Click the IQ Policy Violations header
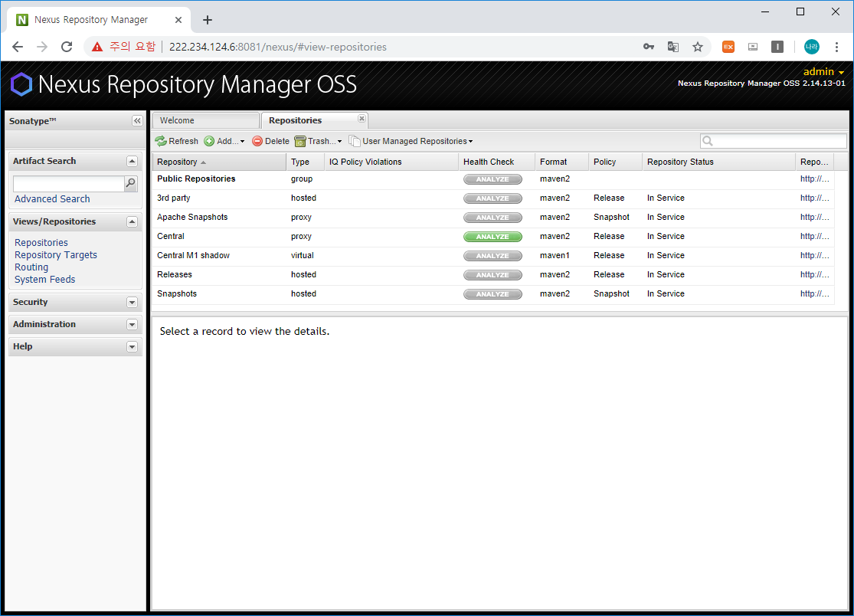 tap(391, 162)
